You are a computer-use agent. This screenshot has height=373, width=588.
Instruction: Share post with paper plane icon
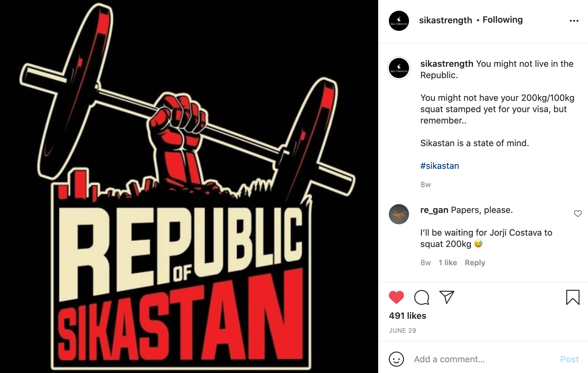[447, 297]
